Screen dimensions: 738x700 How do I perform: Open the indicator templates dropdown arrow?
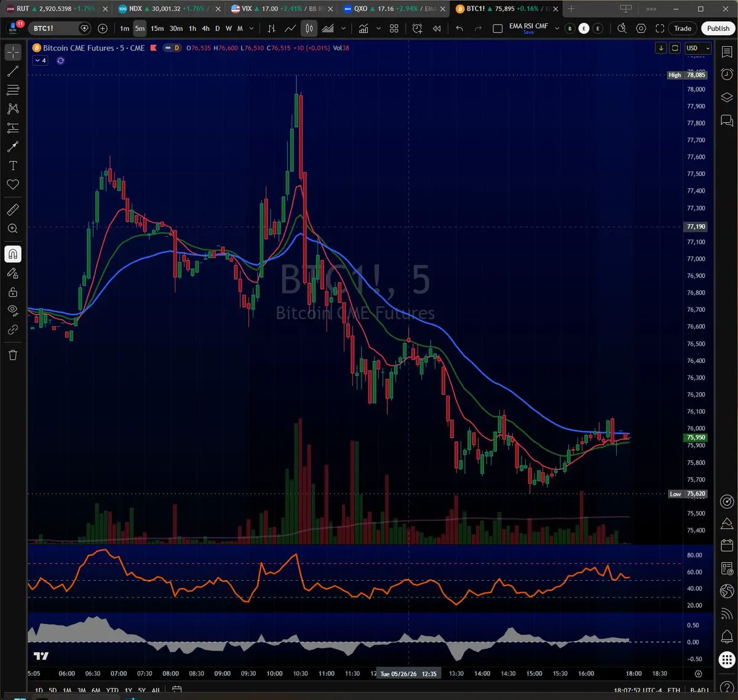[x=378, y=28]
